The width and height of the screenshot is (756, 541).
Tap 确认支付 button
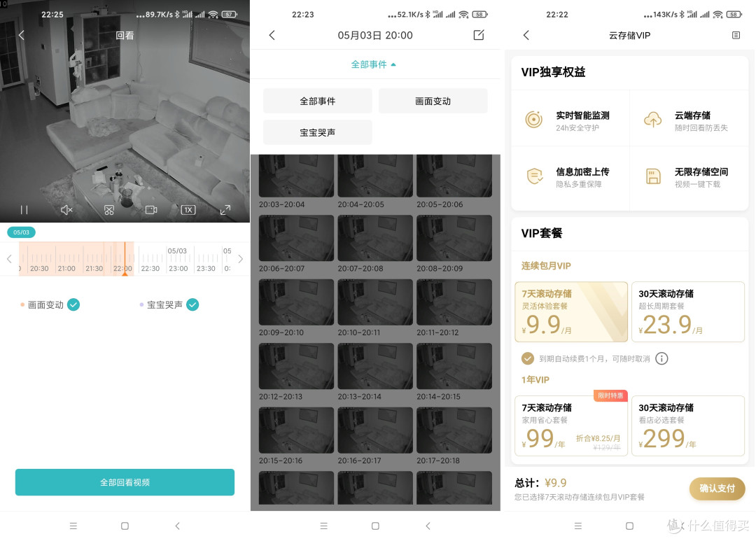coord(717,489)
